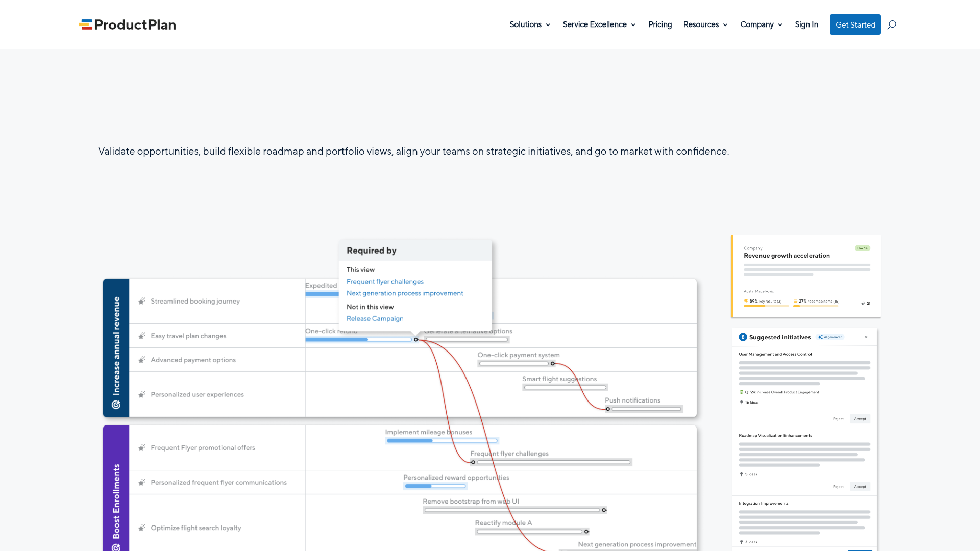Image resolution: width=980 pixels, height=551 pixels.
Task: Click the trophy icon next to 89% key results
Action: 747,302
